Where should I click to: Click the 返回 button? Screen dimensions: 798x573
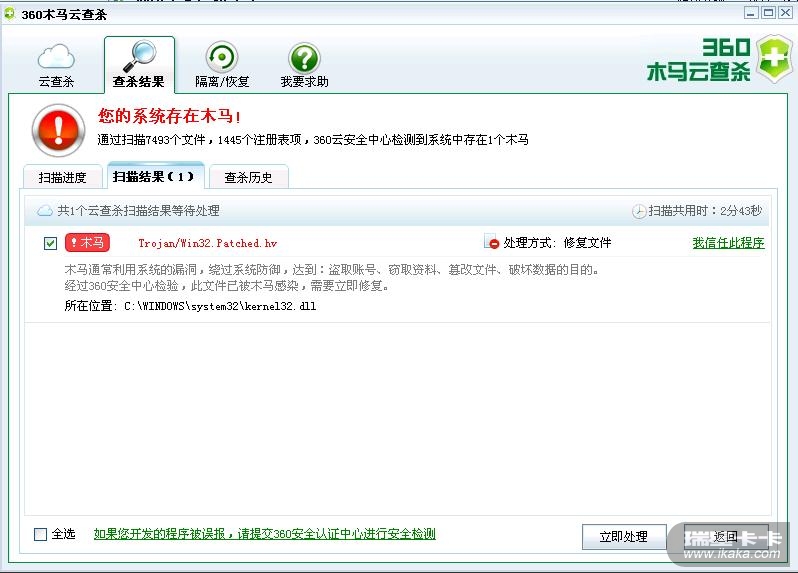(726, 537)
